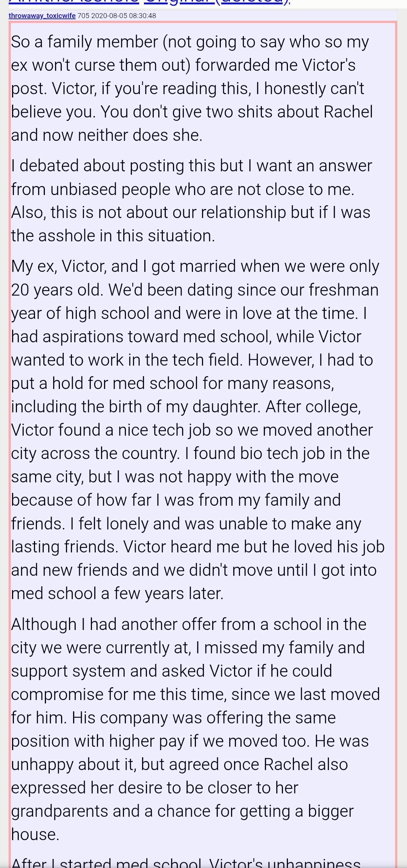The image size is (407, 868).
Task: Open the throwaway_toxicwife user profile link
Action: [x=42, y=16]
